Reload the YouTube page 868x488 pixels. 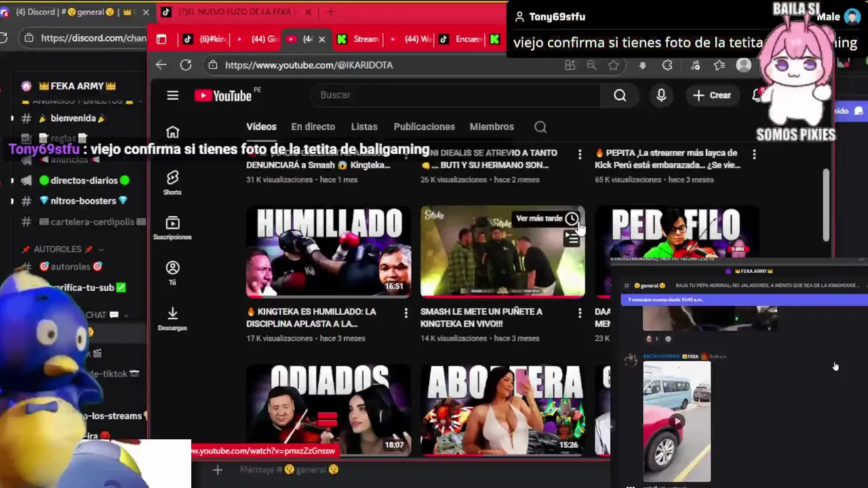tap(186, 65)
